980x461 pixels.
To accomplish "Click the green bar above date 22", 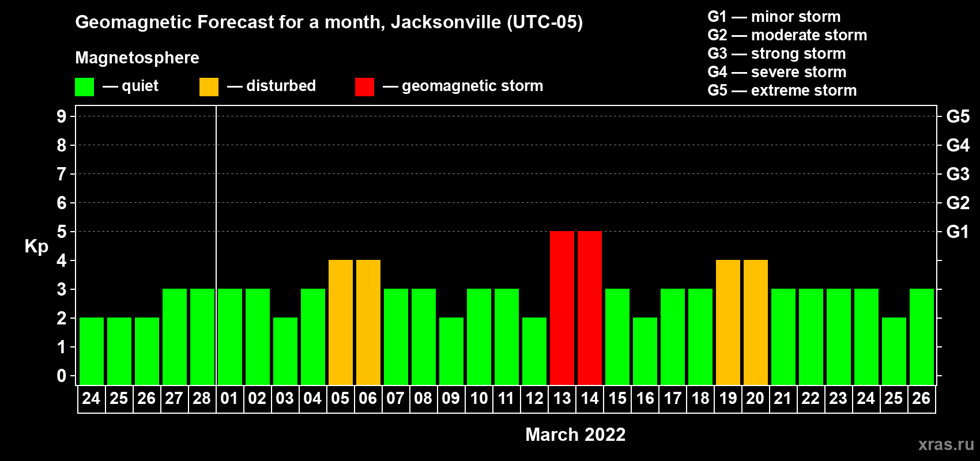I will pyautogui.click(x=811, y=337).
